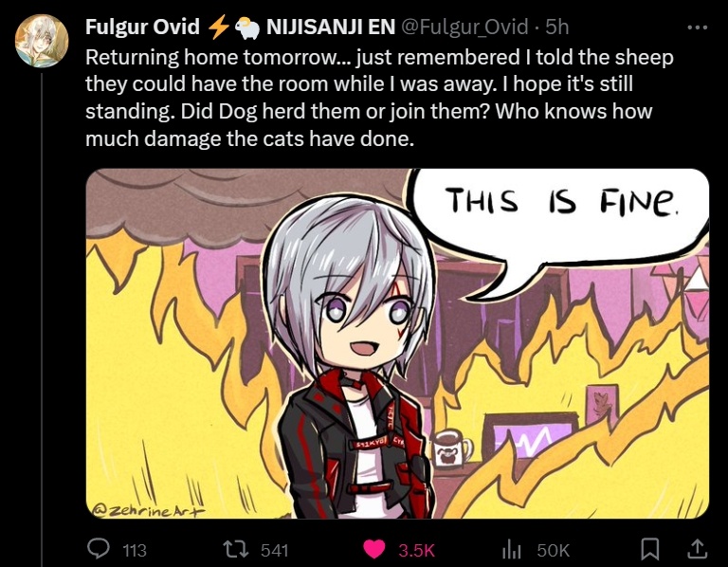Open the @Fulgur_Ovid handle link
Viewport: 728px width, 567px height.
pyautogui.click(x=464, y=27)
